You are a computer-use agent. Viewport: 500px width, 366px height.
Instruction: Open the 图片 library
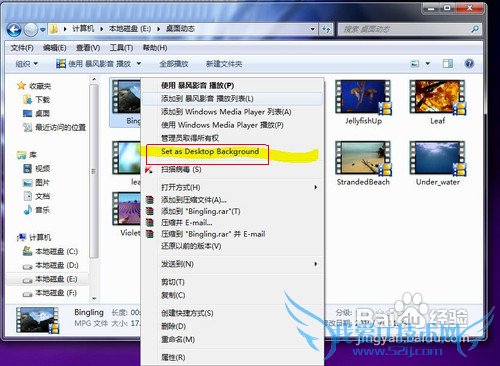coord(37,182)
